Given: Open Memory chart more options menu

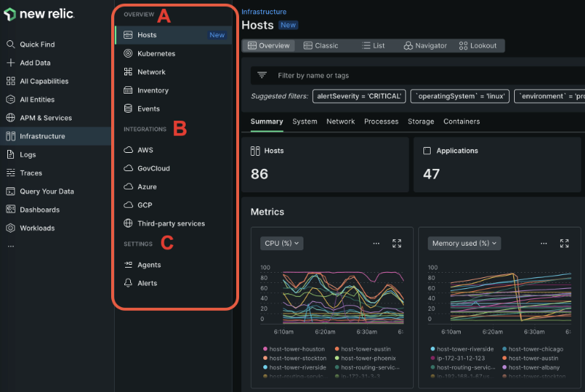Looking at the screenshot, I should (x=543, y=244).
